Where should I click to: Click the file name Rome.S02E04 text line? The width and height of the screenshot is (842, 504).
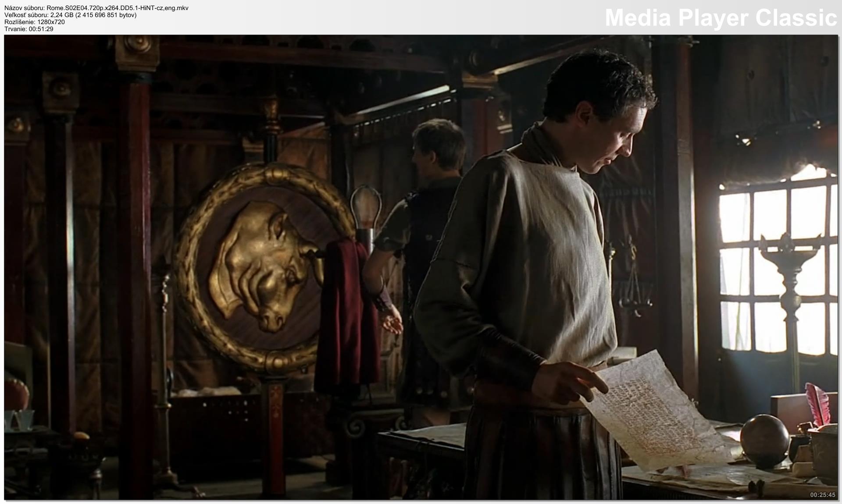click(96, 8)
